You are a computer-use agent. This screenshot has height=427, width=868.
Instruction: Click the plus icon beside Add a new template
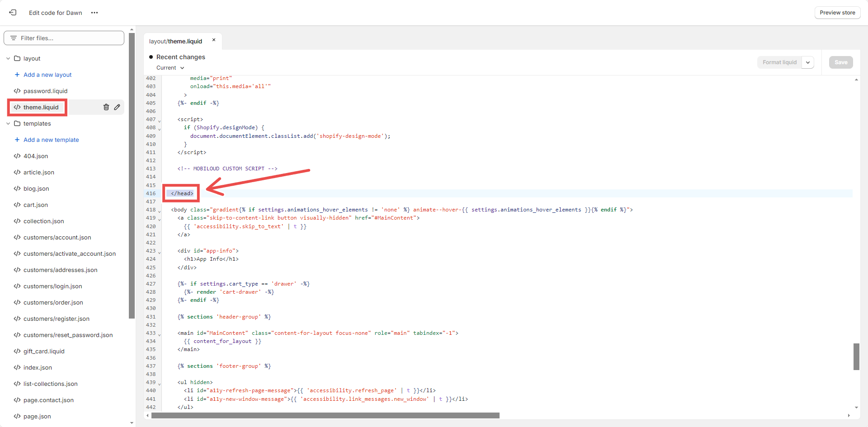click(17, 140)
